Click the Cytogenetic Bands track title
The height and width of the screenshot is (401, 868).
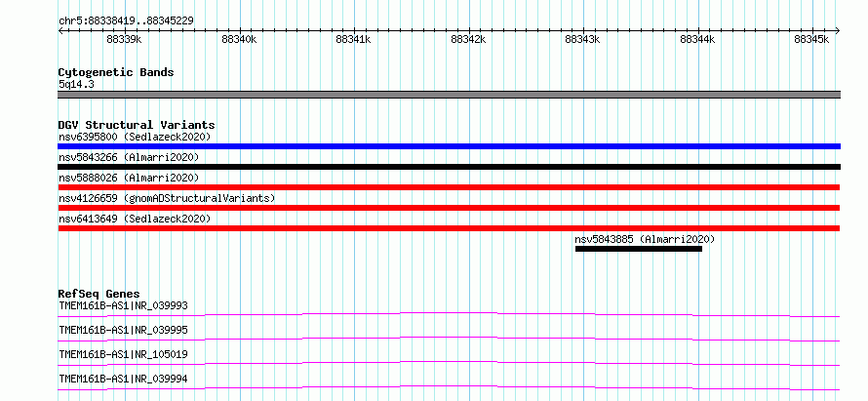click(116, 72)
